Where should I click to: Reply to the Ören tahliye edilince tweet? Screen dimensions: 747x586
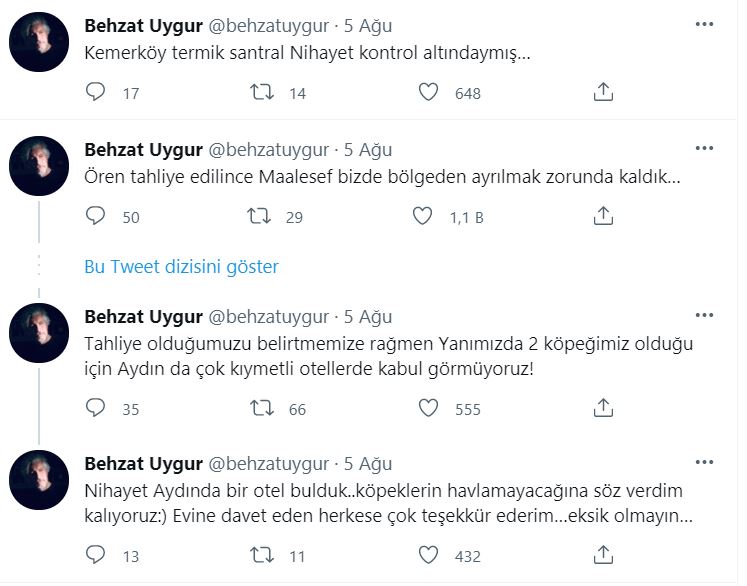click(96, 216)
